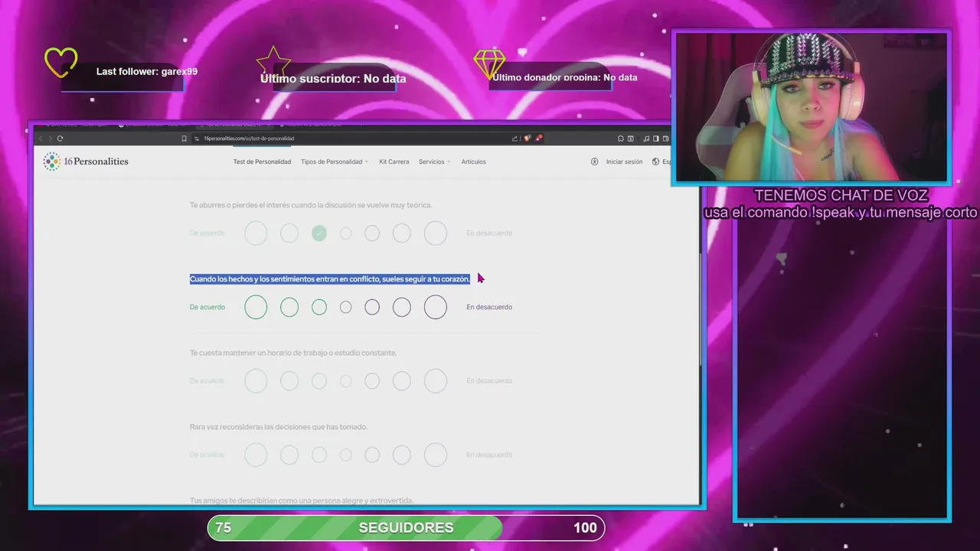This screenshot has height=551, width=980.
Task: Select largest disagree circle for 'Rara vez reconsideras' question
Action: coord(436,455)
